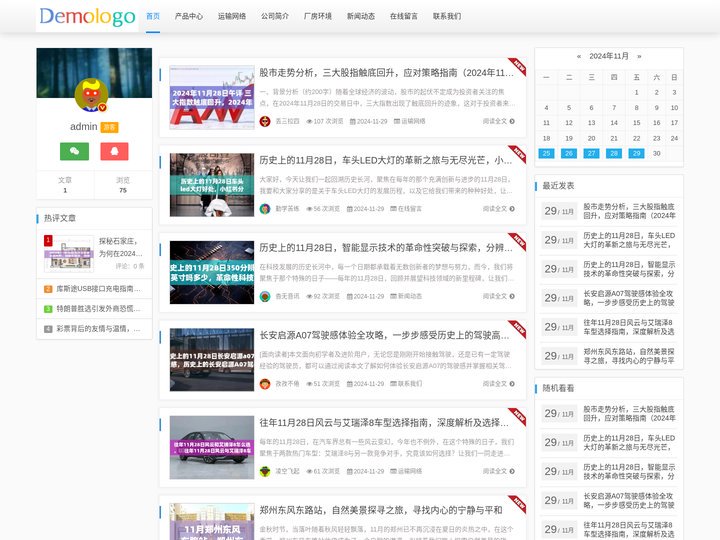This screenshot has height=540, width=720.
Task: Open article 股市走势分析 title in main list
Action: tap(387, 73)
